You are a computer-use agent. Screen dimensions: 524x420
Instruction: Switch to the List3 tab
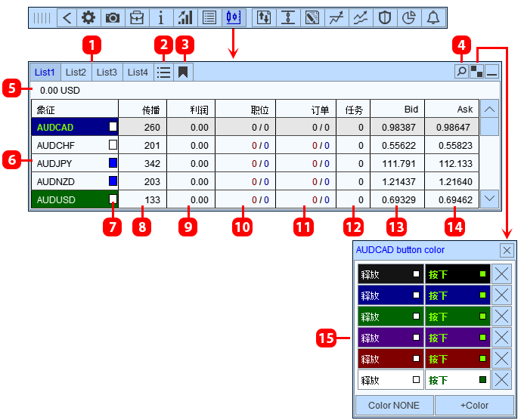pyautogui.click(x=107, y=72)
